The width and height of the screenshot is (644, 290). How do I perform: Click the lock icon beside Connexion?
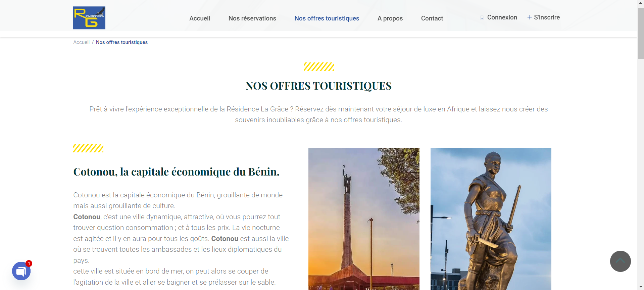[482, 17]
